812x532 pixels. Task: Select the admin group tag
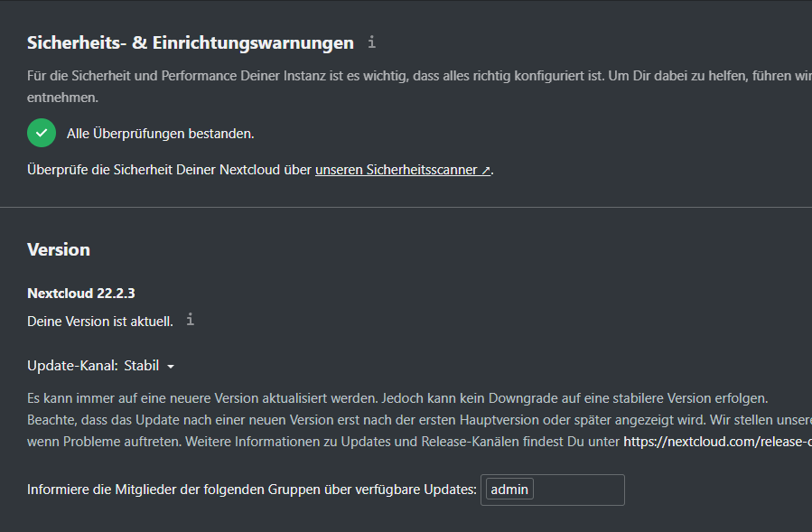point(509,490)
